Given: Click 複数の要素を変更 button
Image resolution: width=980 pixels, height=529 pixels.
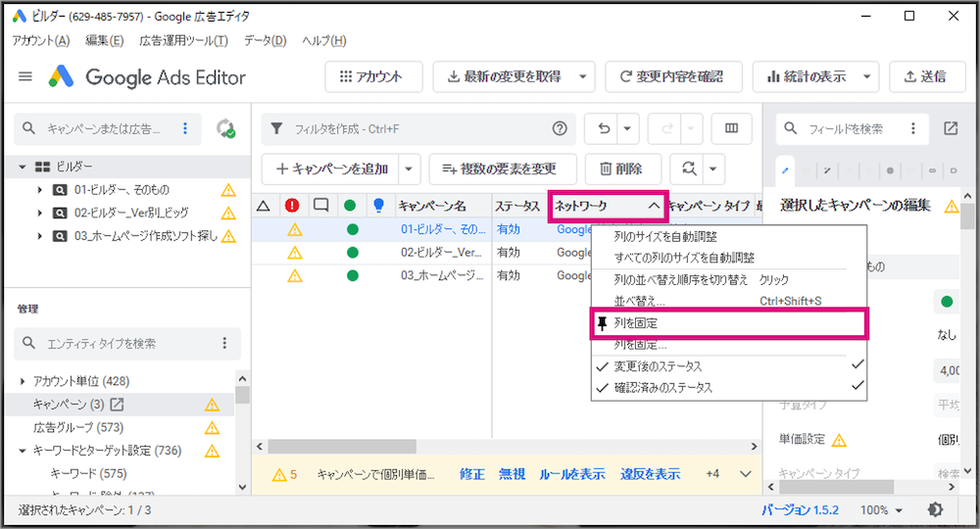Looking at the screenshot, I should click(503, 168).
